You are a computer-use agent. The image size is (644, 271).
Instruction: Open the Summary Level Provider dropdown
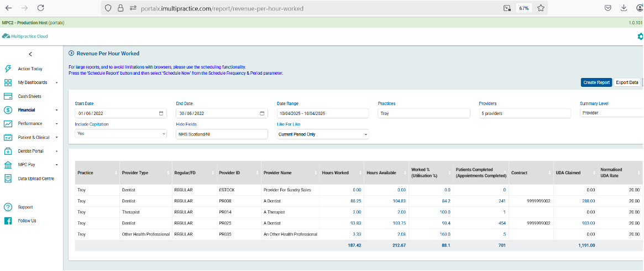tap(612, 112)
